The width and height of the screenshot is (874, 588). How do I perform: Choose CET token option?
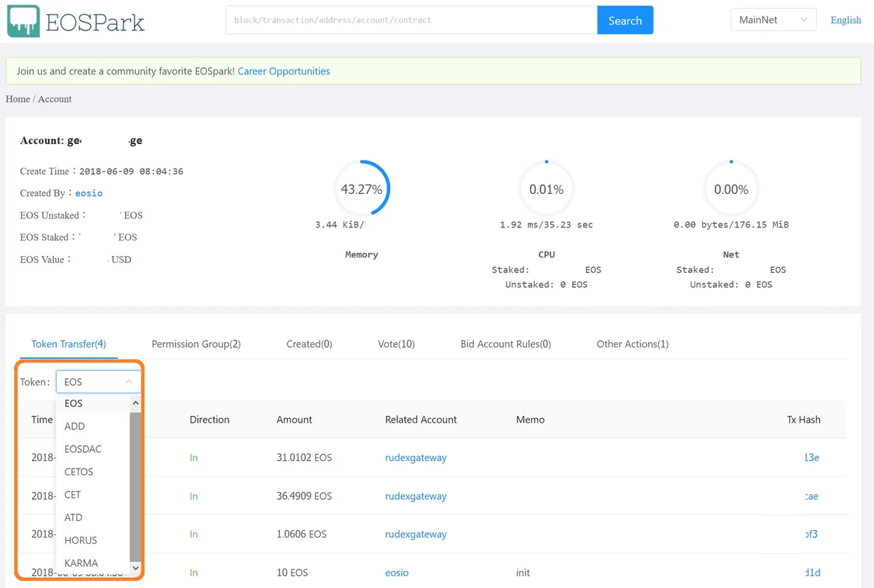click(93, 494)
